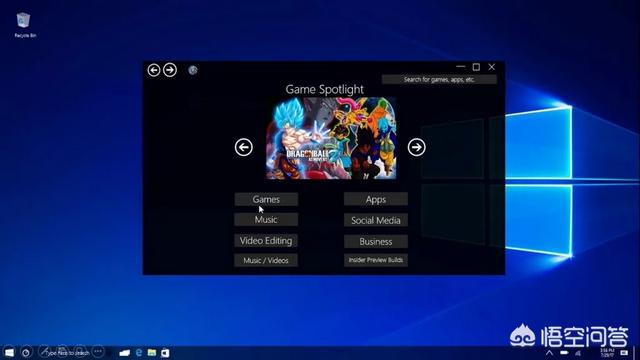The height and width of the screenshot is (360, 640).
Task: Open the Store app on the taskbar
Action: pyautogui.click(x=165, y=353)
